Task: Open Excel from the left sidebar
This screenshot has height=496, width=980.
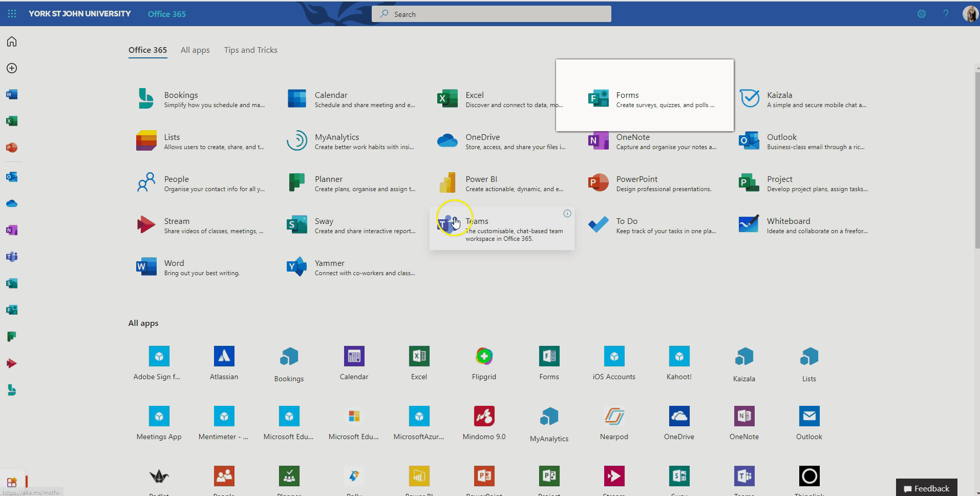Action: point(12,121)
